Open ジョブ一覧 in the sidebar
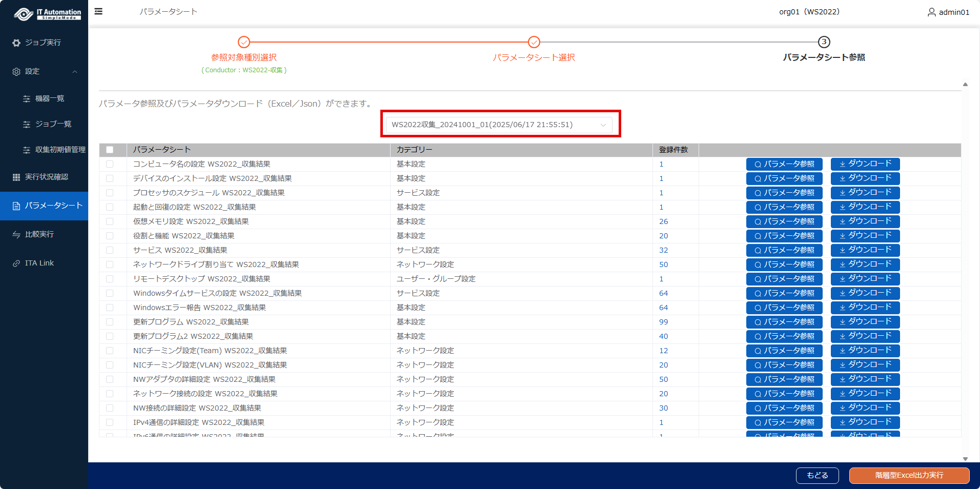The height and width of the screenshot is (489, 980). click(53, 124)
